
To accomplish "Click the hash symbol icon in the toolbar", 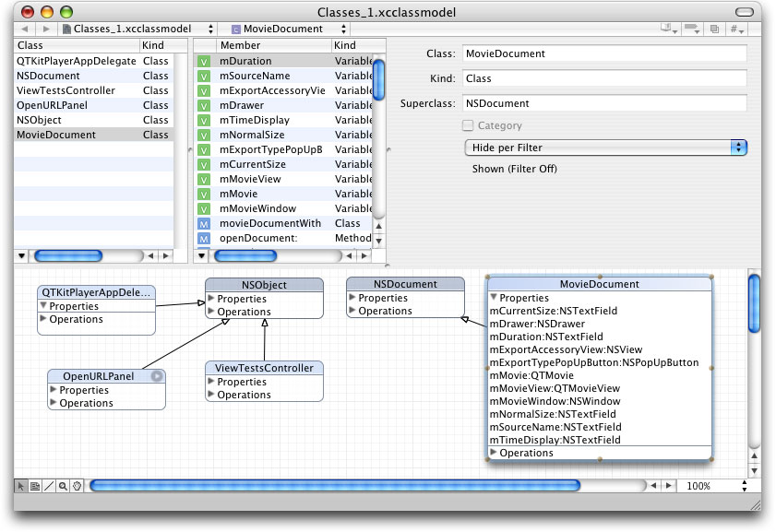I will (x=734, y=28).
